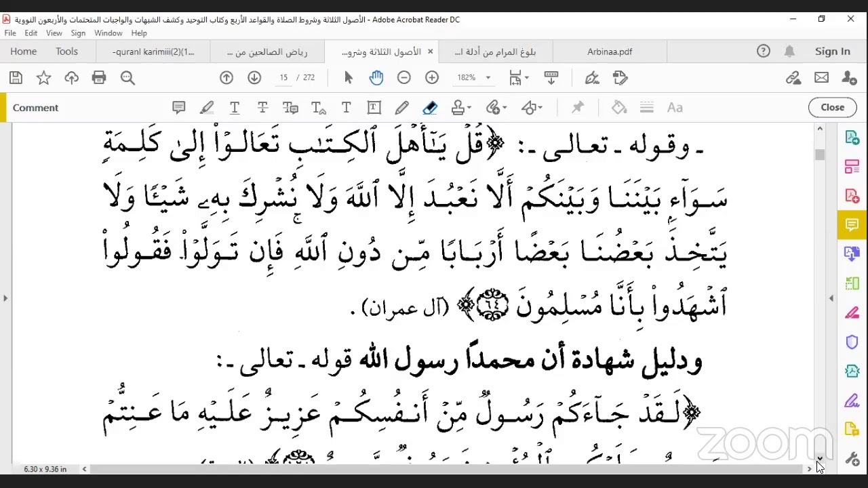Select the eraser drawing tool
Viewport: 868px width, 488px height.
[x=429, y=107]
